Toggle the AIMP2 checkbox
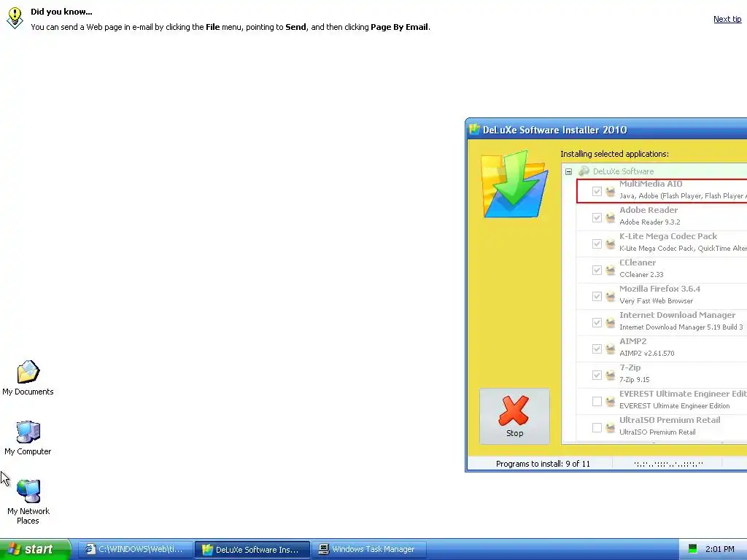Screen dimensions: 747x560 (x=597, y=349)
